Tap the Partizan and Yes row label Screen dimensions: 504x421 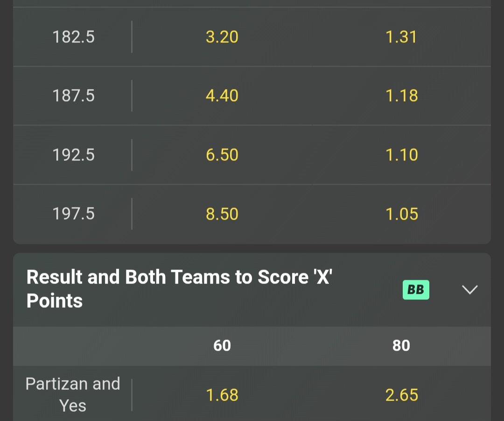coord(73,394)
